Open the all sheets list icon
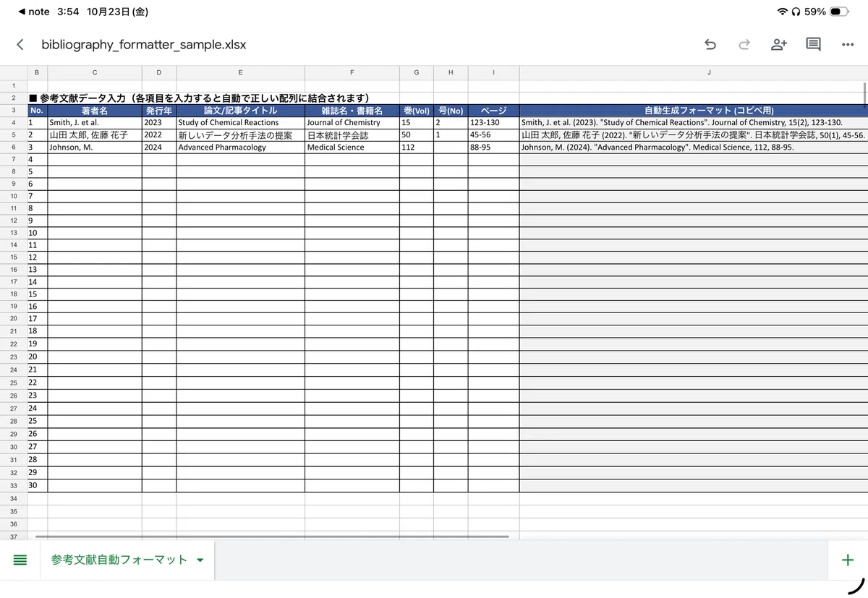The width and height of the screenshot is (868, 598). coord(20,560)
